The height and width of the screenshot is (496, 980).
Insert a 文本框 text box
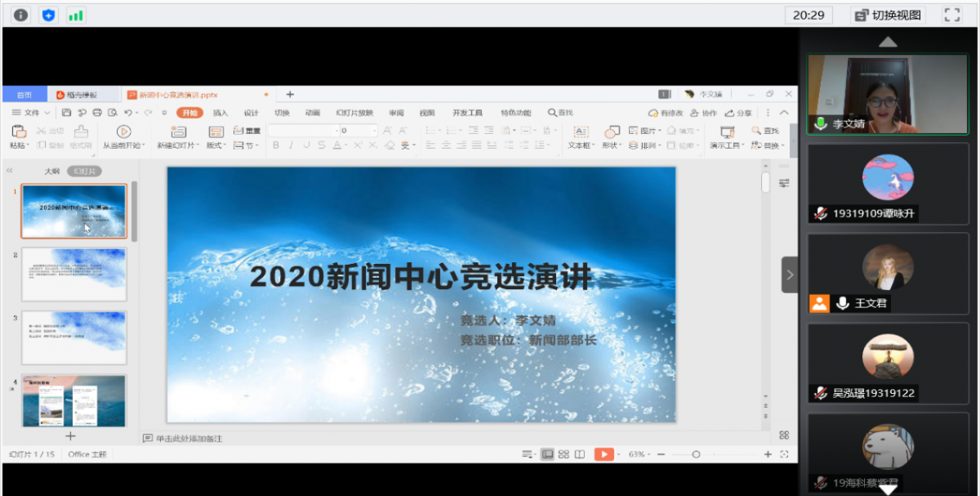click(581, 132)
